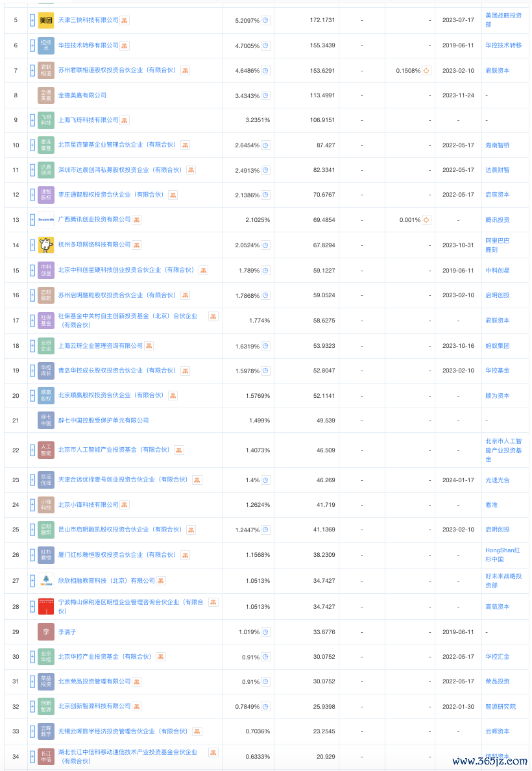Image resolution: width=532 pixels, height=771 pixels.
Task: Expand the 天津三快科技有限公司 row
Action: pos(32,20)
